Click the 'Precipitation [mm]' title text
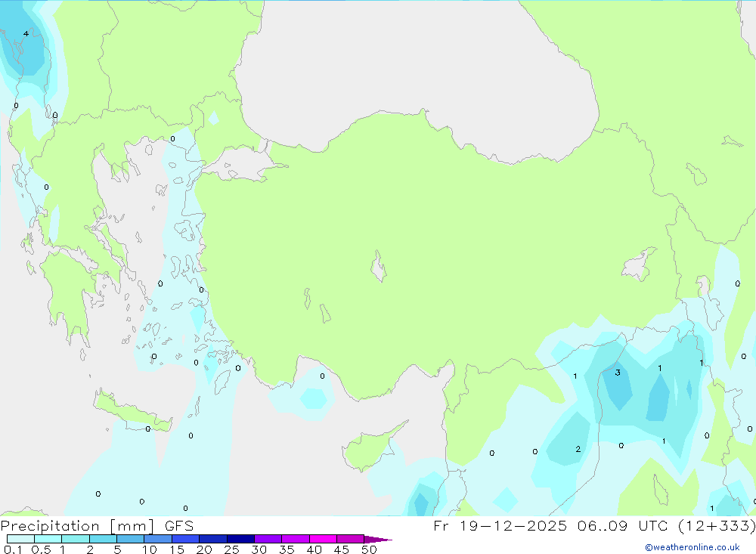The height and width of the screenshot is (554, 756). click(77, 526)
